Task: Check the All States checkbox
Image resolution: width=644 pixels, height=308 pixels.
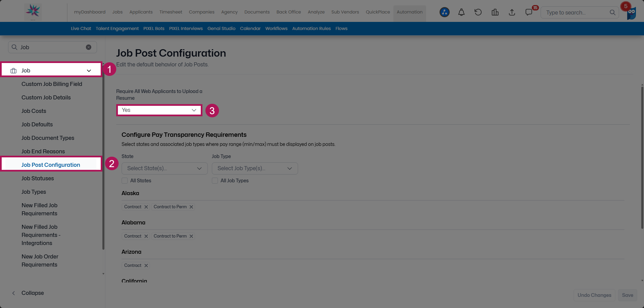Action: pyautogui.click(x=125, y=181)
